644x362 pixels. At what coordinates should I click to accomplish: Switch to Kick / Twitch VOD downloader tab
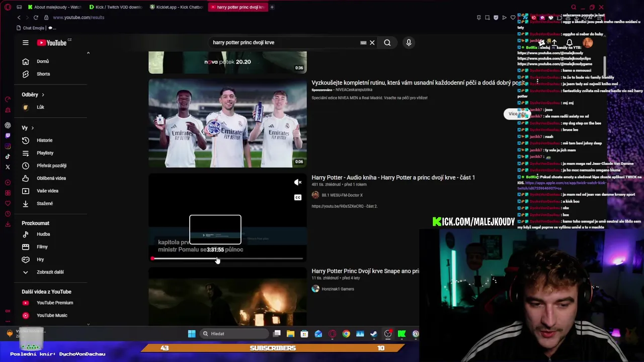[115, 7]
